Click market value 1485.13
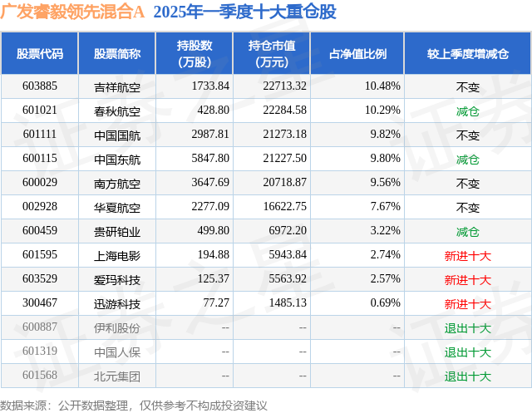The width and height of the screenshot is (532, 413). point(288,302)
